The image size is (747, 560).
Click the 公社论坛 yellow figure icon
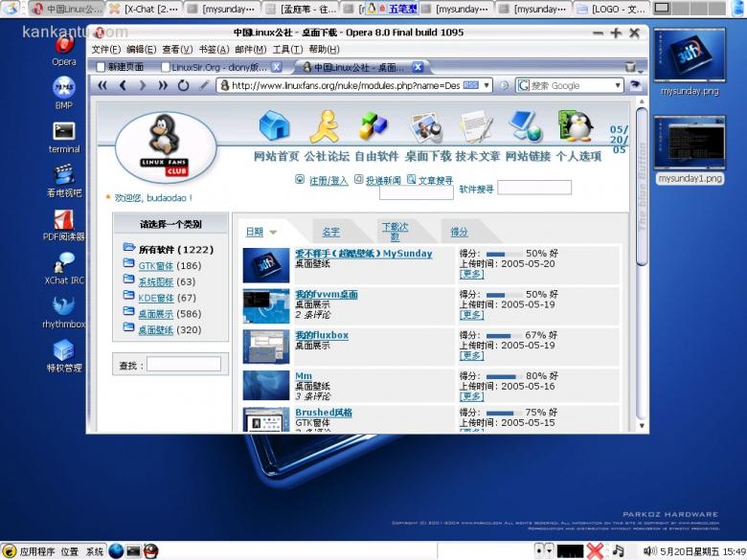pyautogui.click(x=326, y=126)
